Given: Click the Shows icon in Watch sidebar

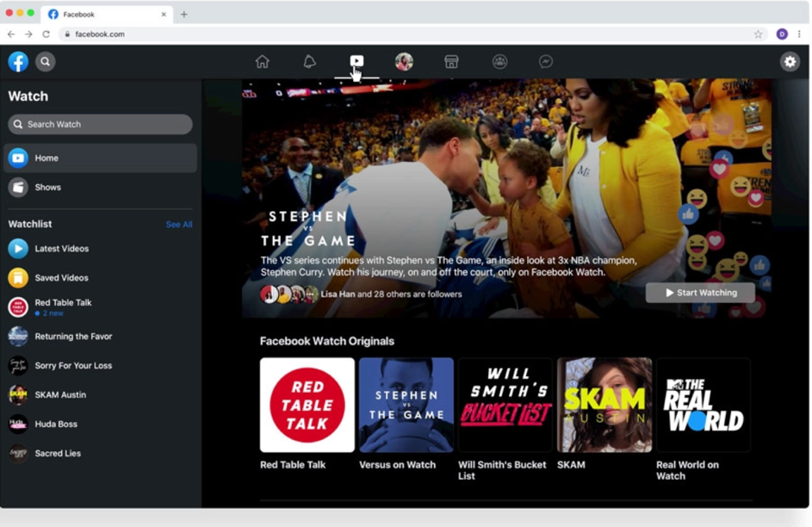Looking at the screenshot, I should (x=18, y=187).
